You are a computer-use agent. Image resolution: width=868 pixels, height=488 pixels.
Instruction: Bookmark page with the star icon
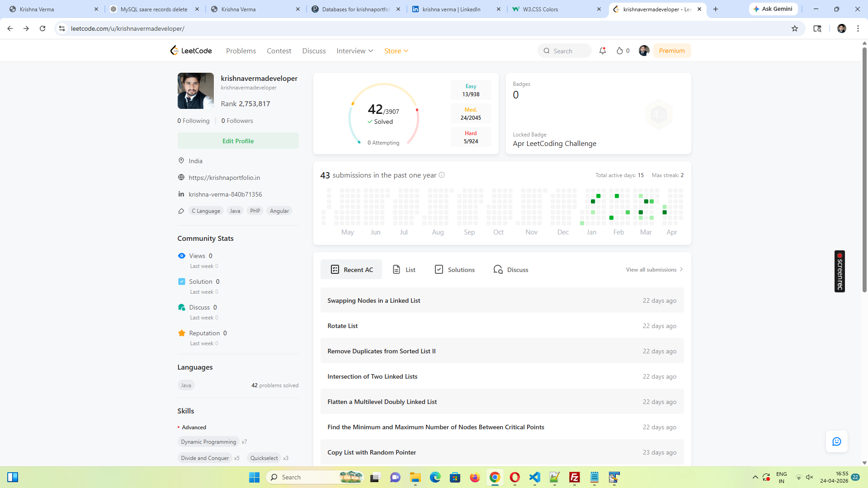[x=795, y=28]
